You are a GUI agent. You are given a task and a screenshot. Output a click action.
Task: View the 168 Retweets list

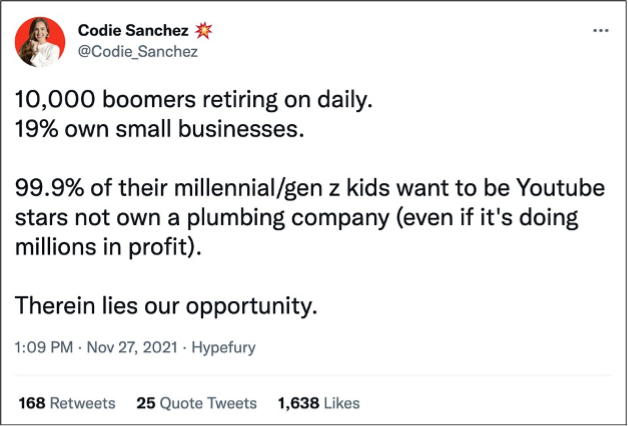(x=67, y=403)
